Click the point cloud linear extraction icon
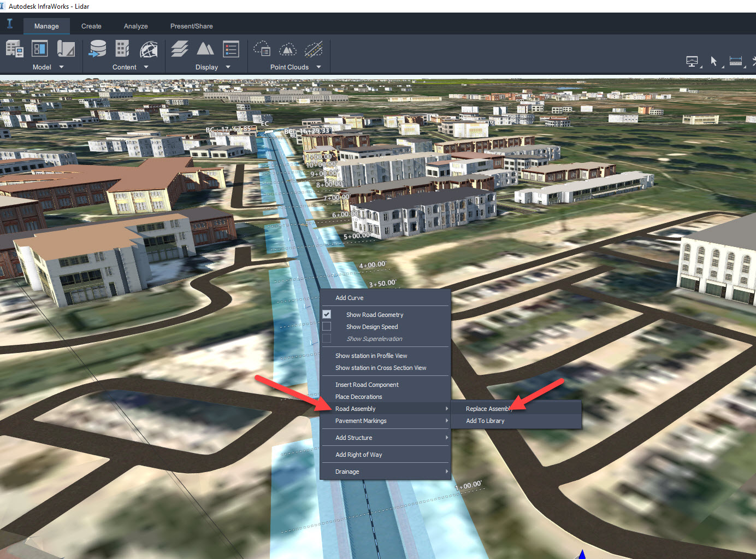Screen dimensions: 756x559 (x=314, y=49)
